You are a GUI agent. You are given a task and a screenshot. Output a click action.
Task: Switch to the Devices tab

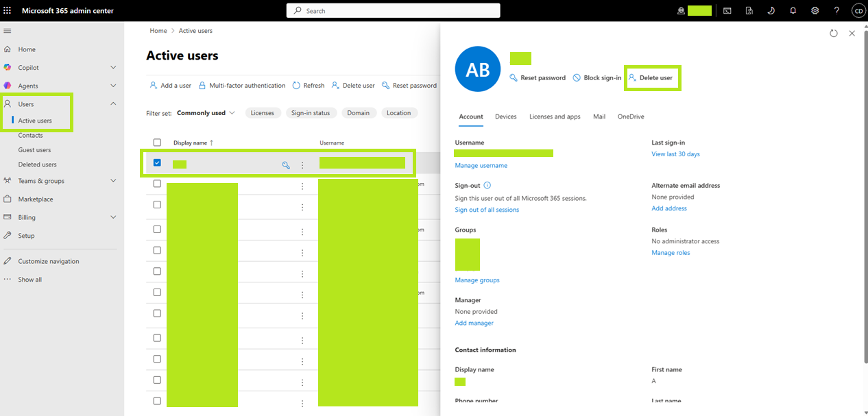506,117
